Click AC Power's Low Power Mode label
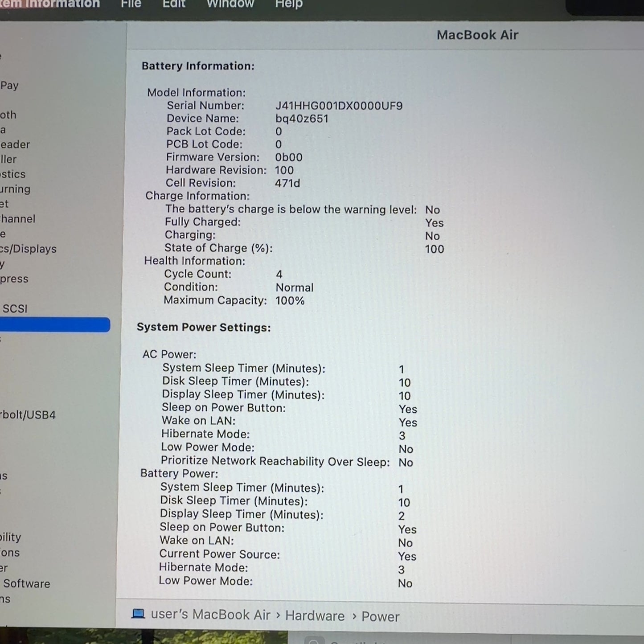The width and height of the screenshot is (644, 644). point(208,447)
